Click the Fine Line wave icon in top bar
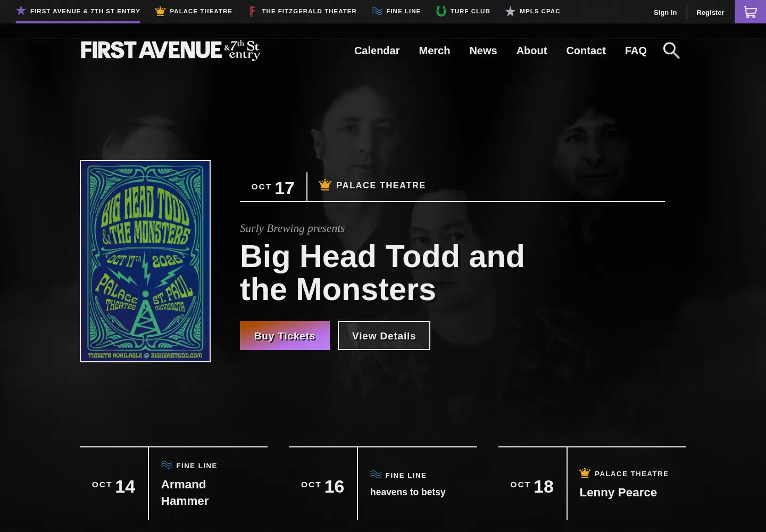The image size is (766, 532). [377, 11]
